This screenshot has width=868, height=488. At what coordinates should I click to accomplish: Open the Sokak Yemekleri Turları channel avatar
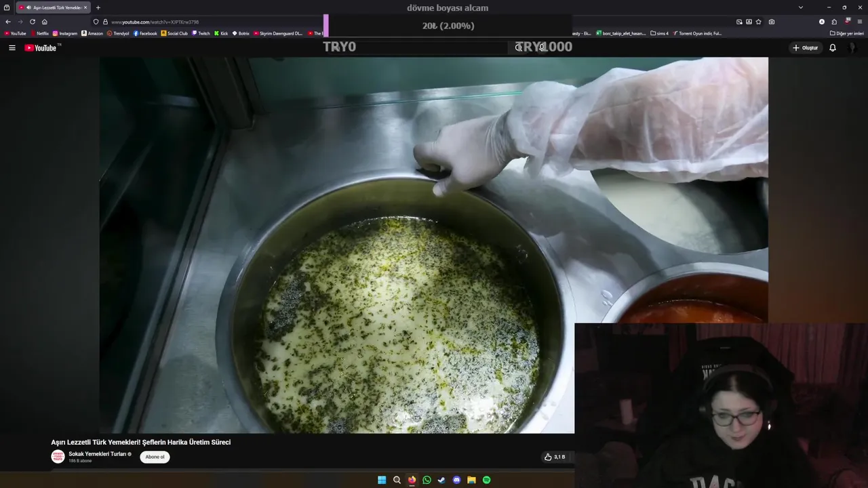tap(58, 457)
